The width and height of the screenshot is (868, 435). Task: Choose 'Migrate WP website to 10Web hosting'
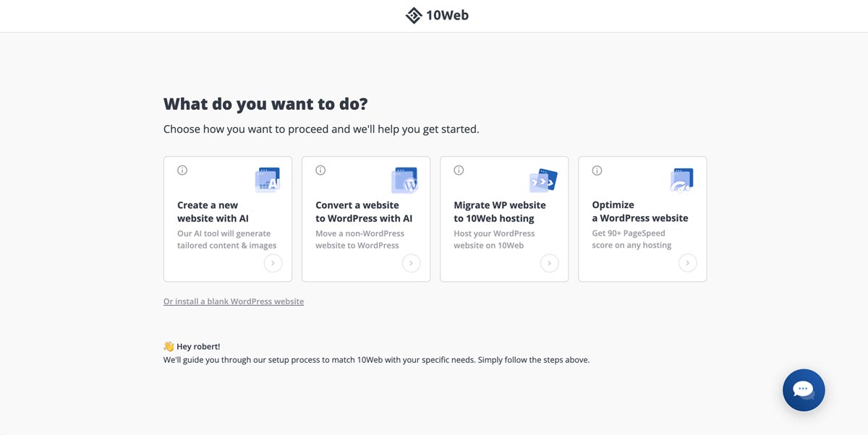(500, 212)
